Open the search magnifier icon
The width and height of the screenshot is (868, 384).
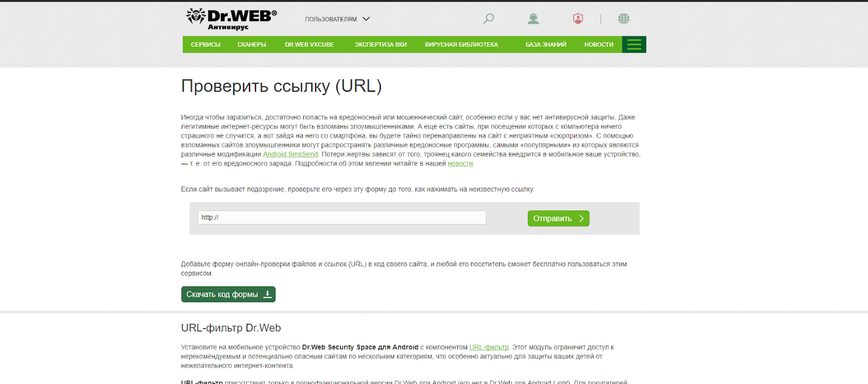point(488,19)
